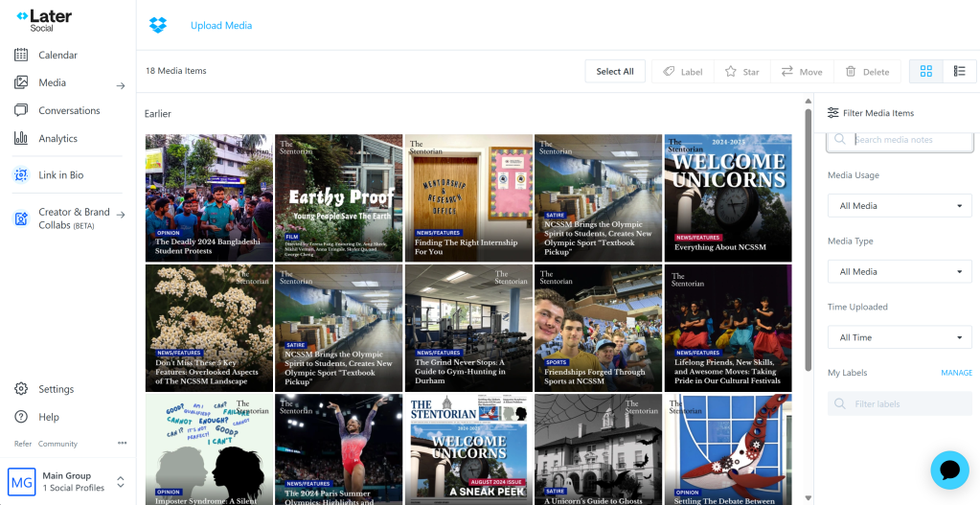The height and width of the screenshot is (505, 980).
Task: Expand the Media Type dropdown
Action: coord(900,272)
